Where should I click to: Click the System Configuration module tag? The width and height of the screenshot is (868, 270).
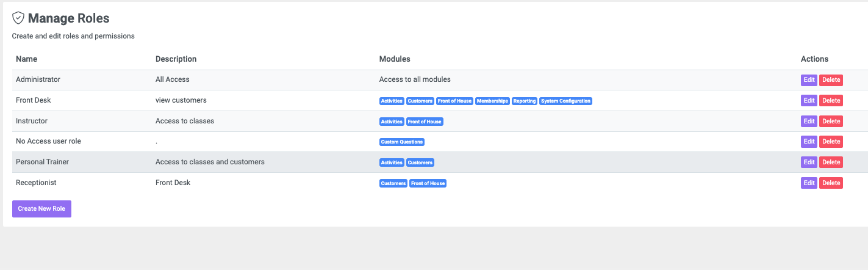566,101
